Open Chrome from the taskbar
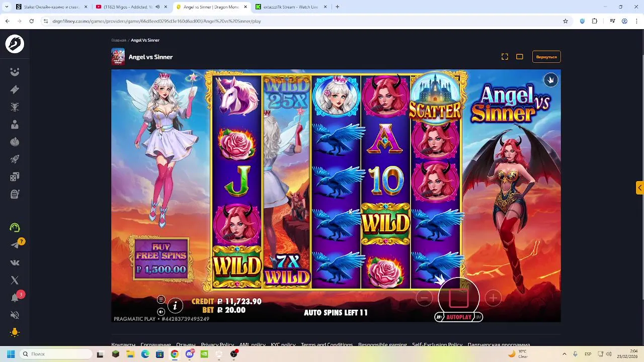The height and width of the screenshot is (362, 644). pyautogui.click(x=175, y=354)
